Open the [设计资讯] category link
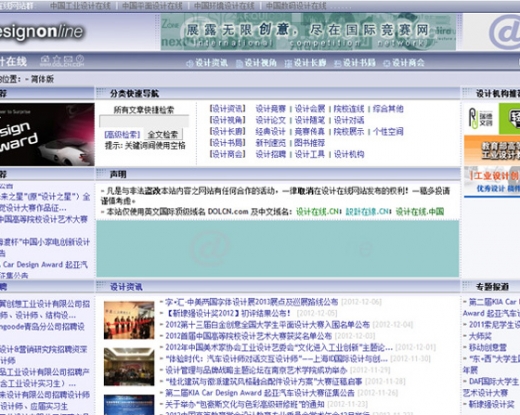 (227, 109)
